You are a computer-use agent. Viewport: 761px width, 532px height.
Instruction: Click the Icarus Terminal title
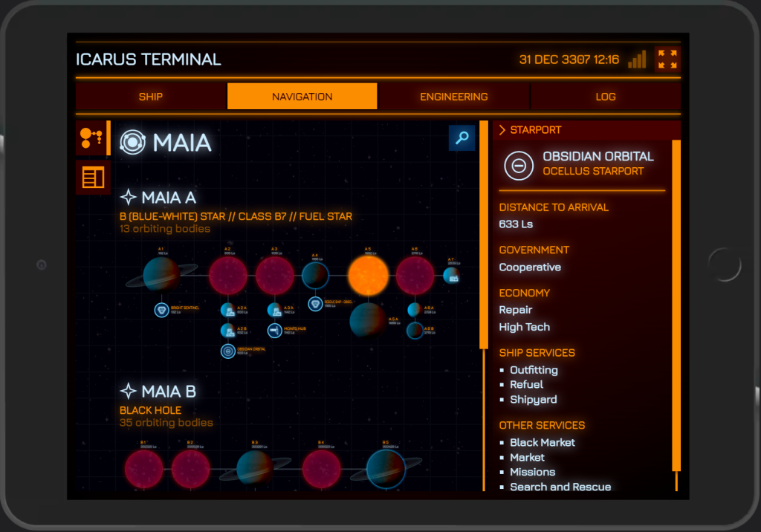coord(149,59)
